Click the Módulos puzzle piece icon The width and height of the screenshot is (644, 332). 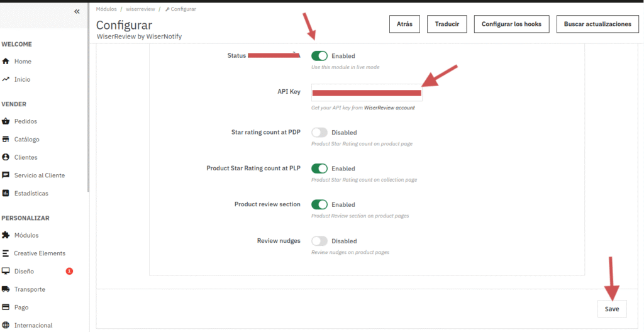tap(6, 235)
